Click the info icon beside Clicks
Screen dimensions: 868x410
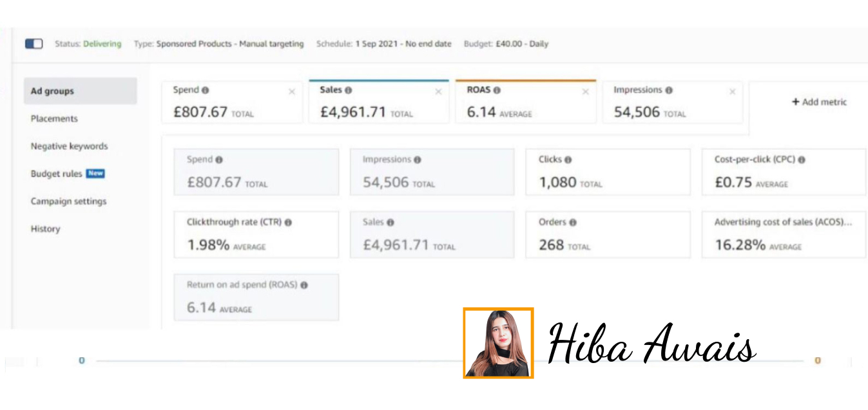coord(568,160)
